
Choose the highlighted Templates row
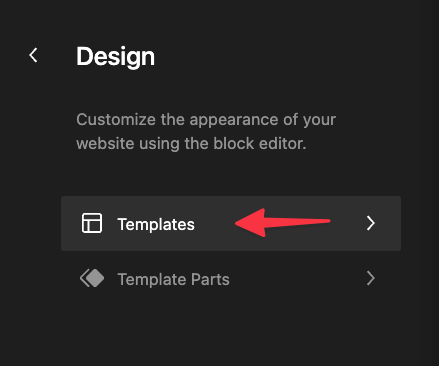[x=231, y=223]
